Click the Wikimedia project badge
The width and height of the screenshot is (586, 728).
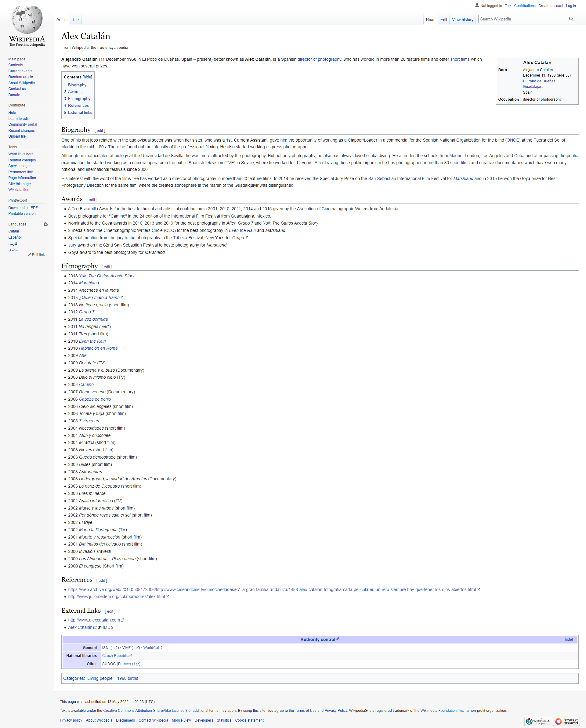pos(538,721)
